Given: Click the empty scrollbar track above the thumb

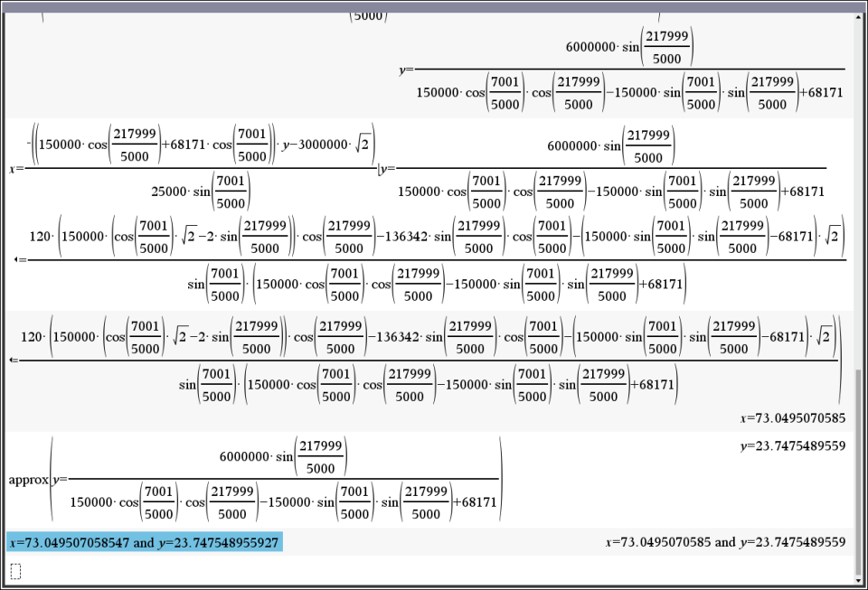Looking at the screenshot, I should point(858,181).
